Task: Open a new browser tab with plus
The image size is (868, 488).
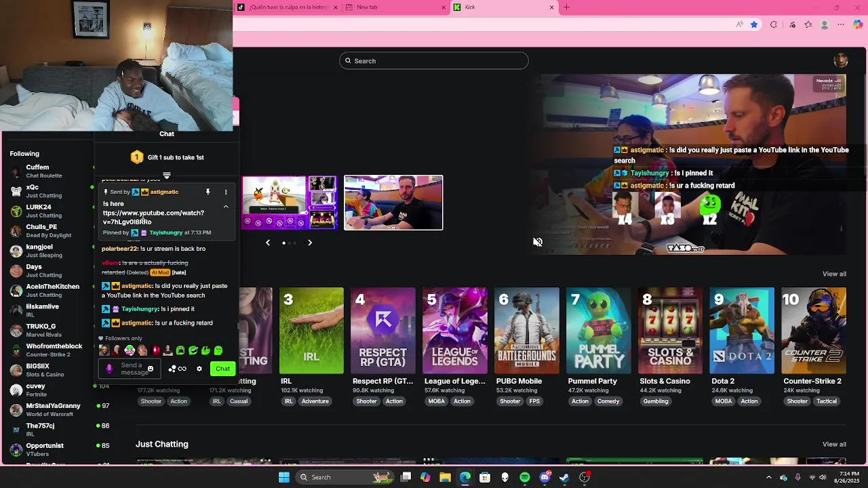Action: [x=566, y=7]
